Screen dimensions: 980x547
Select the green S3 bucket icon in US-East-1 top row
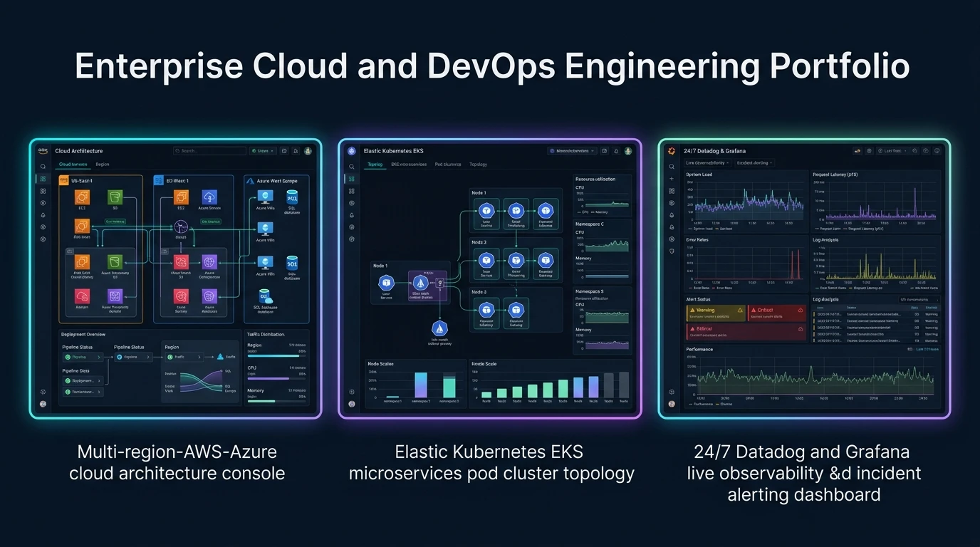point(115,197)
